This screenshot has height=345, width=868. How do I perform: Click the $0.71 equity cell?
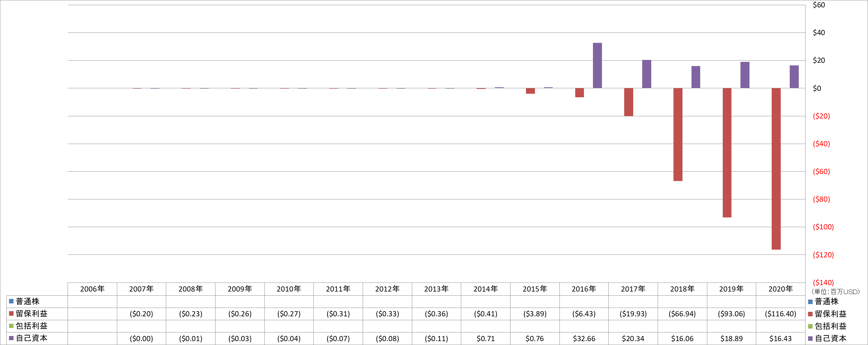tap(486, 339)
